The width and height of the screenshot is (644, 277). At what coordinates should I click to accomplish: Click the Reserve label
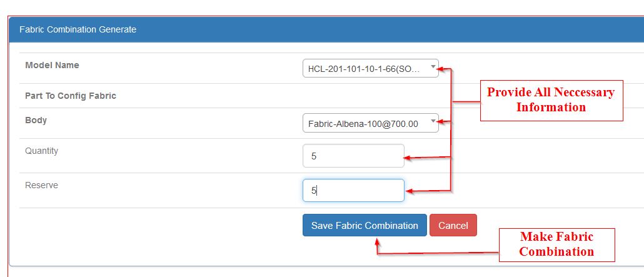(x=41, y=185)
